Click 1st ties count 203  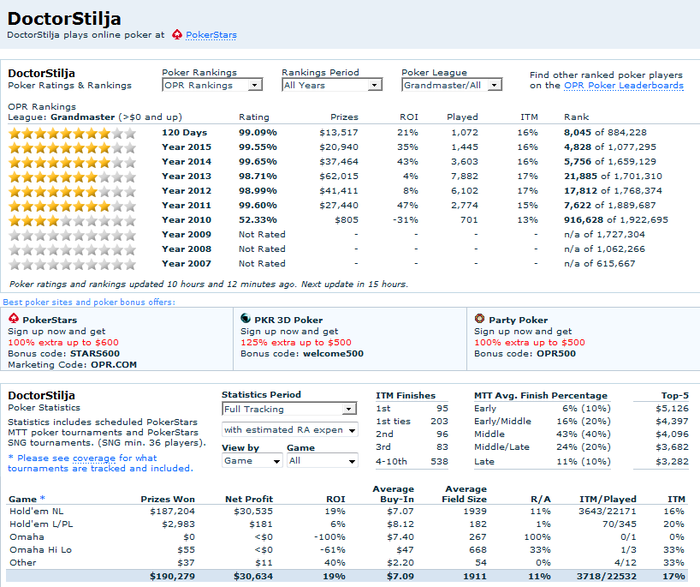[x=439, y=421]
